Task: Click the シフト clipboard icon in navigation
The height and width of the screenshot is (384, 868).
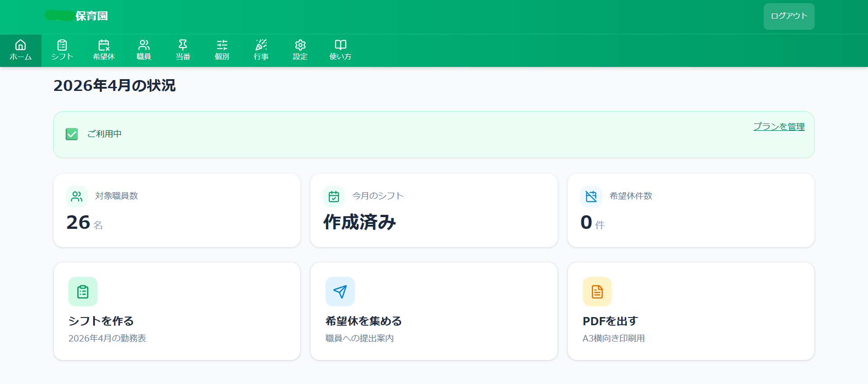Action: pos(62,45)
